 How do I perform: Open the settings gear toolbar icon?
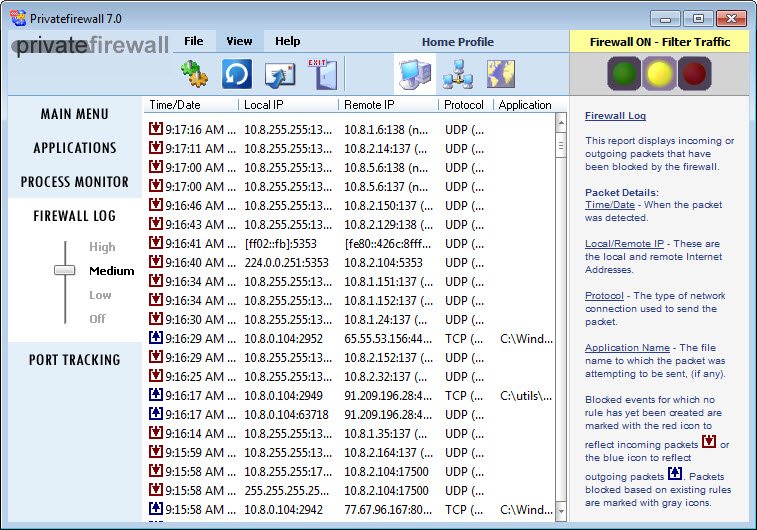coord(195,74)
